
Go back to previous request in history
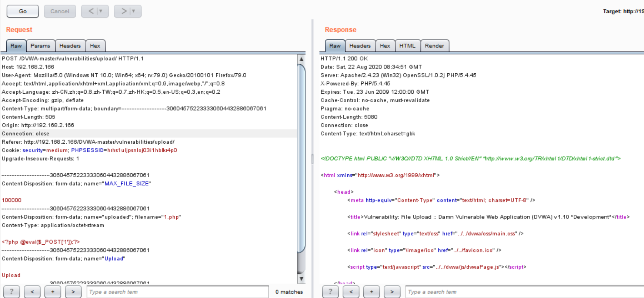[x=91, y=11]
